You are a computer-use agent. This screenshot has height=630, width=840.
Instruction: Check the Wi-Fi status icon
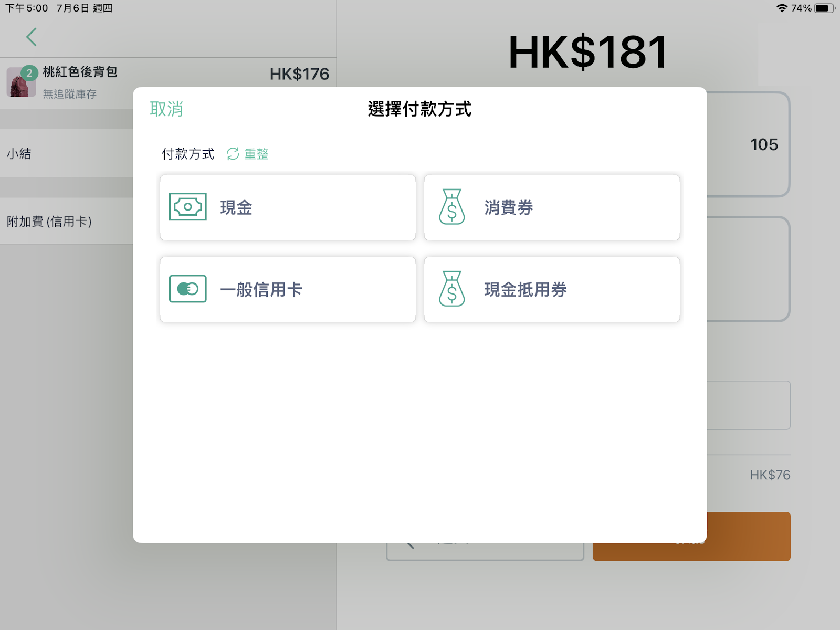(x=782, y=8)
